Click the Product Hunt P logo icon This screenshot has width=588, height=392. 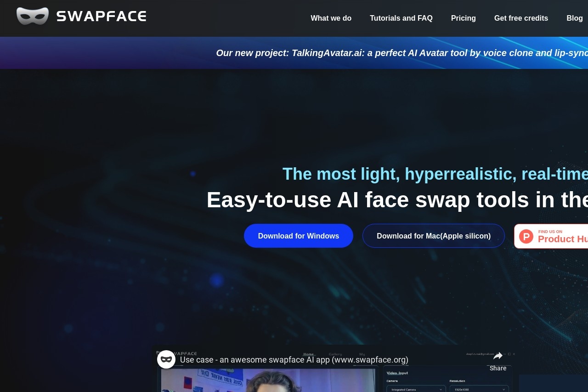pos(526,236)
